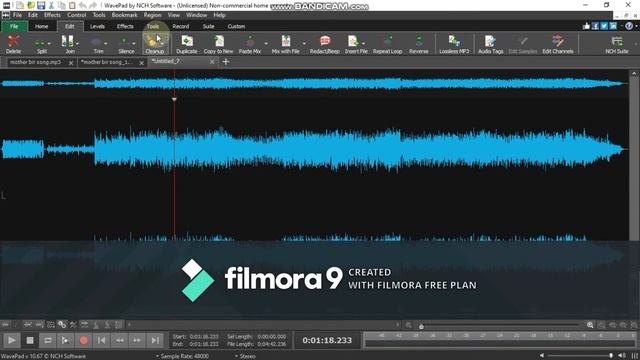Switch to the Levels ribbon tab
The height and width of the screenshot is (360, 640).
(x=97, y=27)
